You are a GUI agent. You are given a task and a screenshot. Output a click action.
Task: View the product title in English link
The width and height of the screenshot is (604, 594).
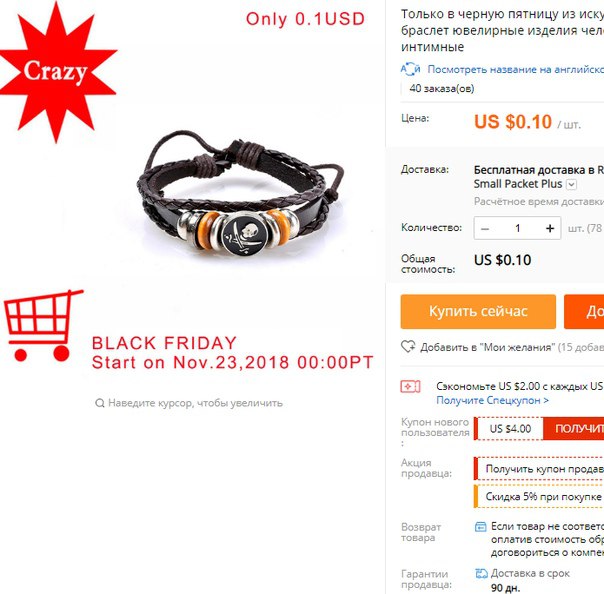pos(515,69)
